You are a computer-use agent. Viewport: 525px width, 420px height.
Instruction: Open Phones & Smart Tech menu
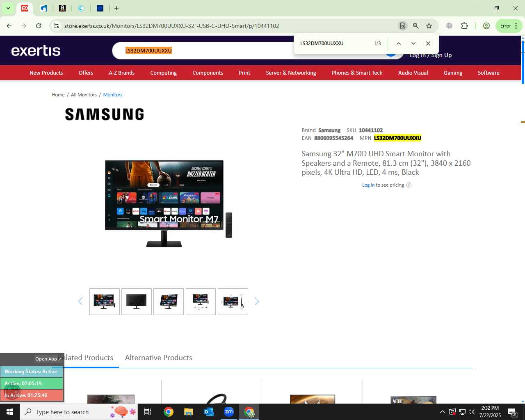click(357, 73)
